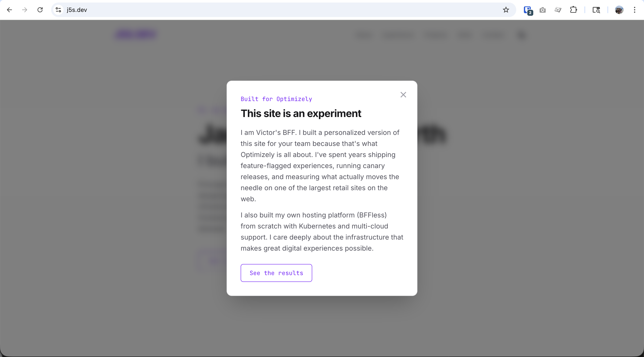Go back to the previous page
This screenshot has width=644, height=357.
coord(10,10)
